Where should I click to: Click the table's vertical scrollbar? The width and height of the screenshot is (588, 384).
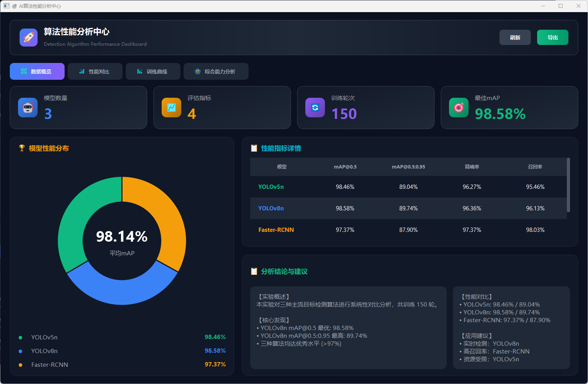click(568, 185)
